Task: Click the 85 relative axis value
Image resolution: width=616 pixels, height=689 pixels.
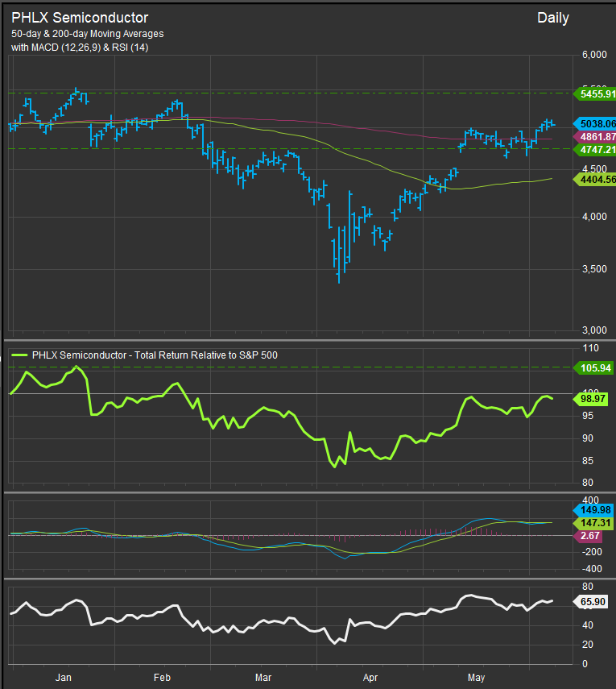Action: tap(588, 461)
